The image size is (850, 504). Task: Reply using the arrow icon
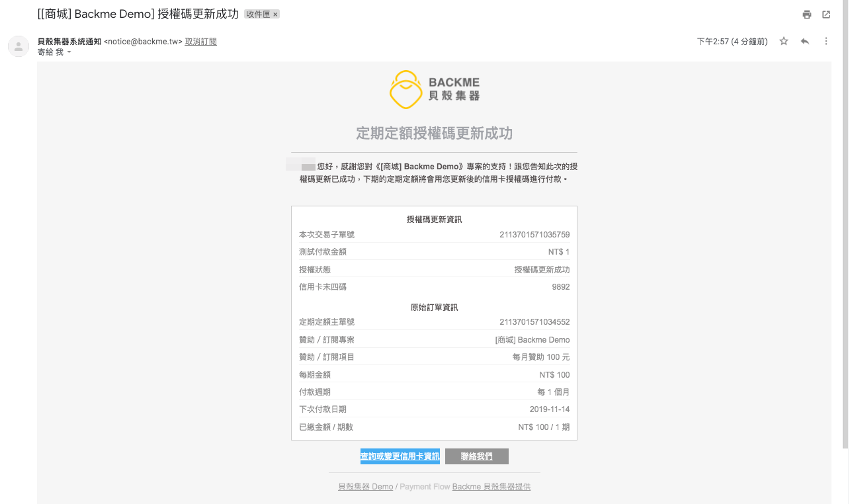click(x=805, y=41)
